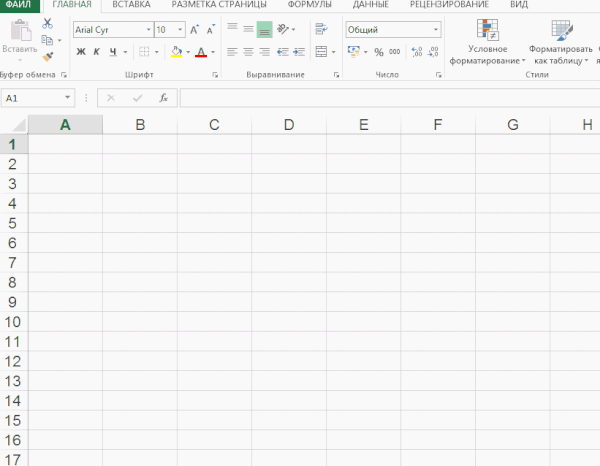Image resolution: width=600 pixels, height=466 pixels.
Task: Click the Wrap Text icon
Action: pyautogui.click(x=321, y=29)
